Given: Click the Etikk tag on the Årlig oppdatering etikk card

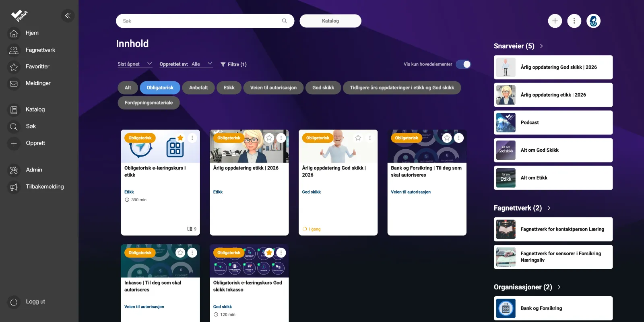Looking at the screenshot, I should click(x=218, y=192).
